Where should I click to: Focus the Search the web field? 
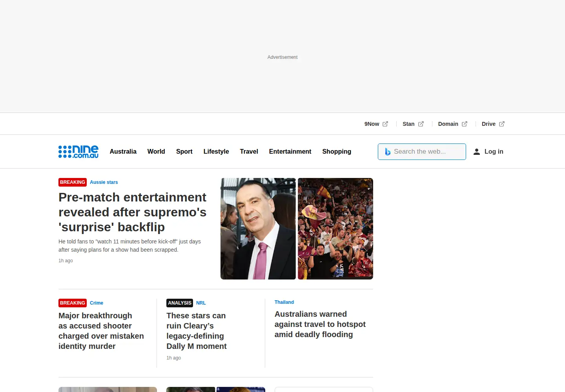(x=422, y=152)
